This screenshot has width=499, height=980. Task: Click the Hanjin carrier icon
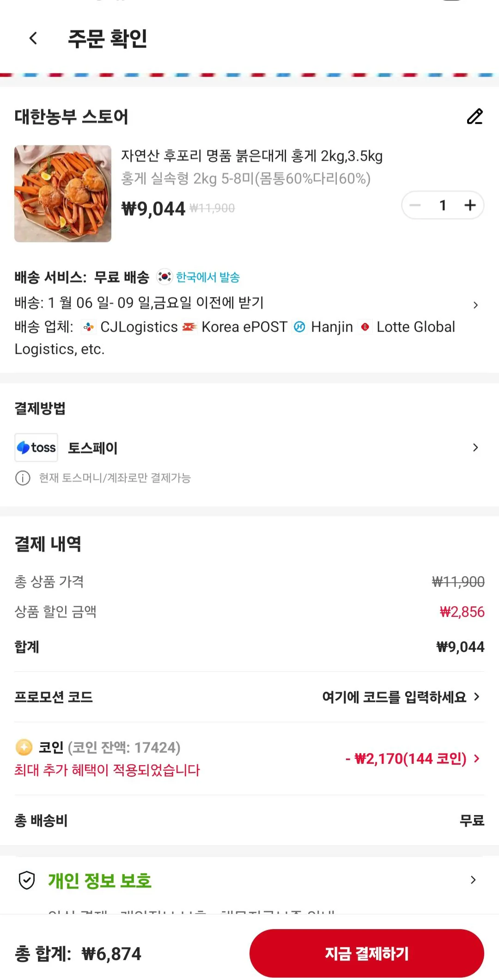pyautogui.click(x=300, y=327)
